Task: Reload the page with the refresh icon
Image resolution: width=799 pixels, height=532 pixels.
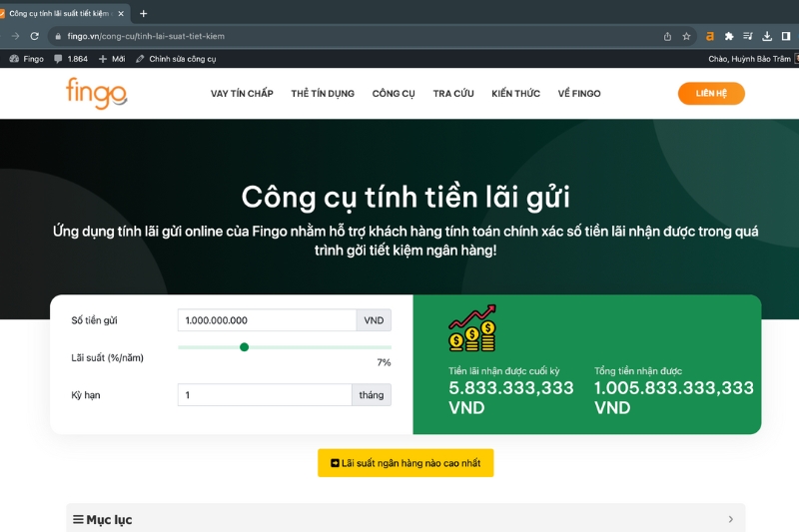Action: coord(35,36)
